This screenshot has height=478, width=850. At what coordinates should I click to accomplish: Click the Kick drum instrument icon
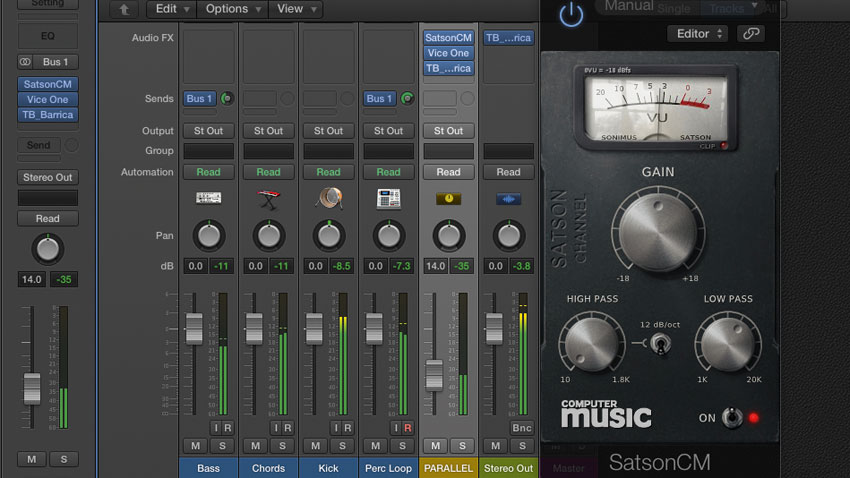click(329, 198)
